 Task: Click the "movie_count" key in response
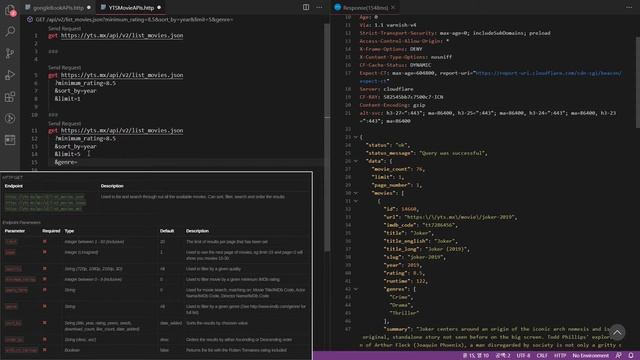(x=392, y=169)
